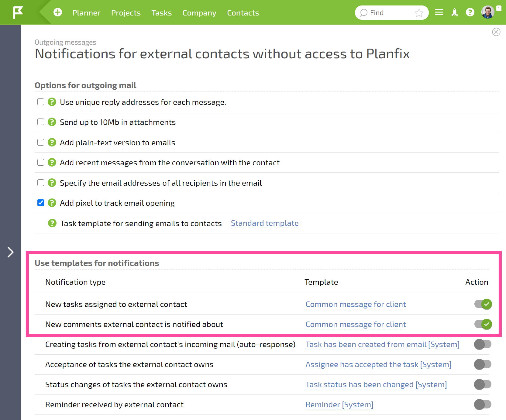
Task: Disable New comments notification toggle
Action: pos(483,324)
